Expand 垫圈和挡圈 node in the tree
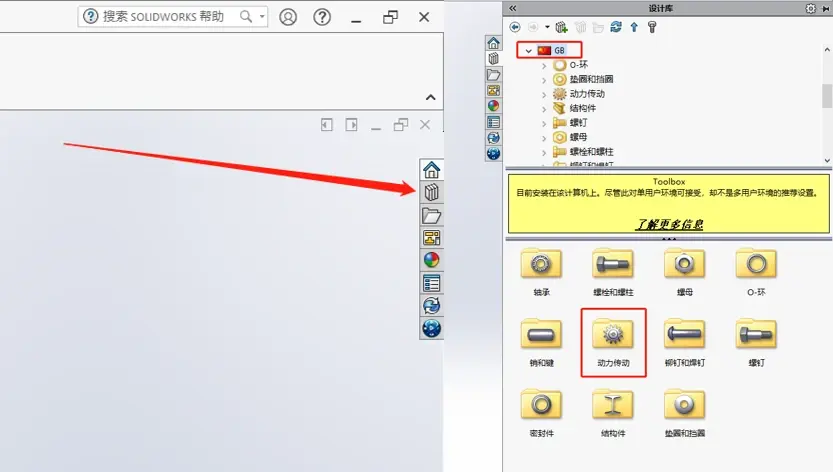Screen dimensions: 833x472 pyautogui.click(x=543, y=80)
